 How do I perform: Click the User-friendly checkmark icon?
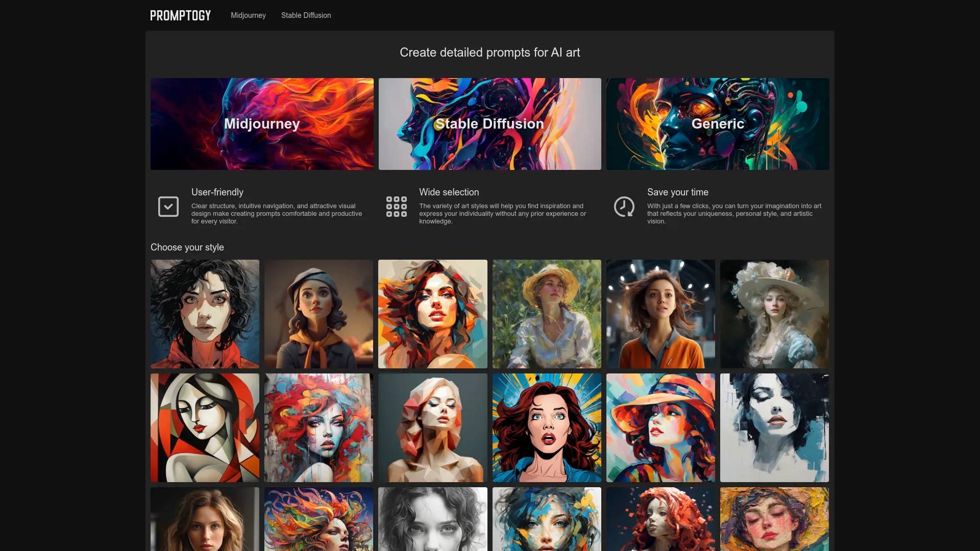point(168,207)
